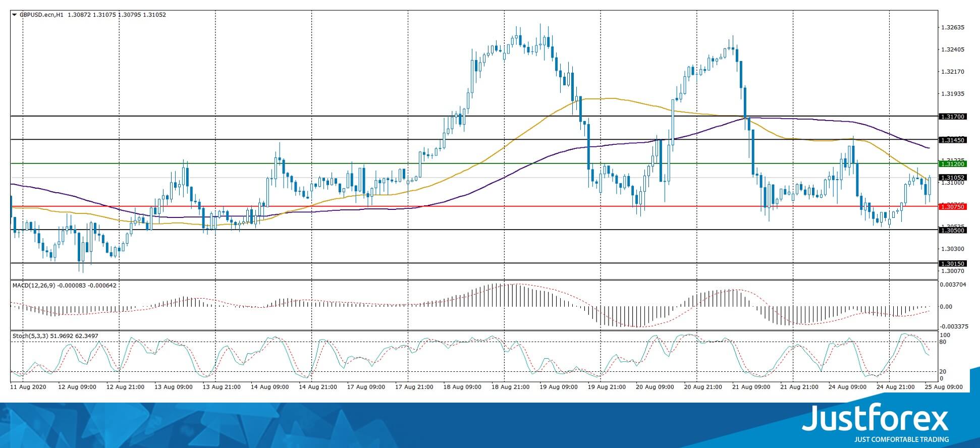Click the GBPUSD.ecn,H1 symbol title text
This screenshot has height=448, width=980.
point(42,15)
